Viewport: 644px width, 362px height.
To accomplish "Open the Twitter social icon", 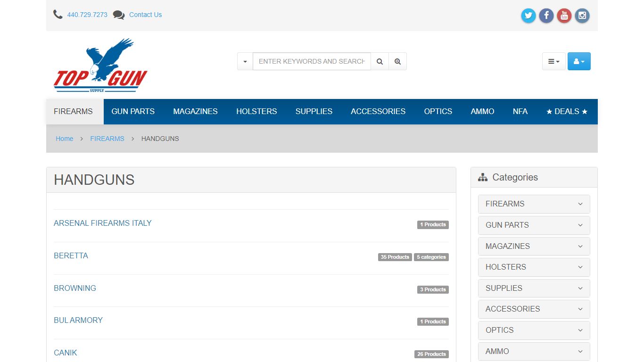I will [528, 16].
